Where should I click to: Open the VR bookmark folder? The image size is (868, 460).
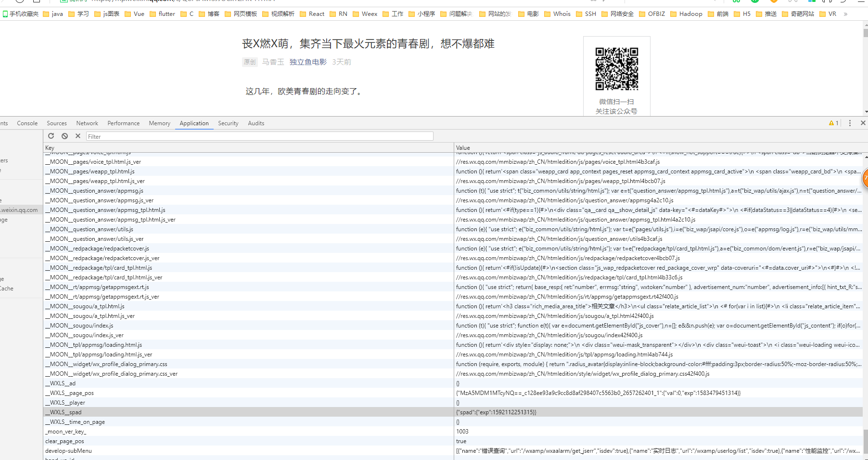coord(828,14)
